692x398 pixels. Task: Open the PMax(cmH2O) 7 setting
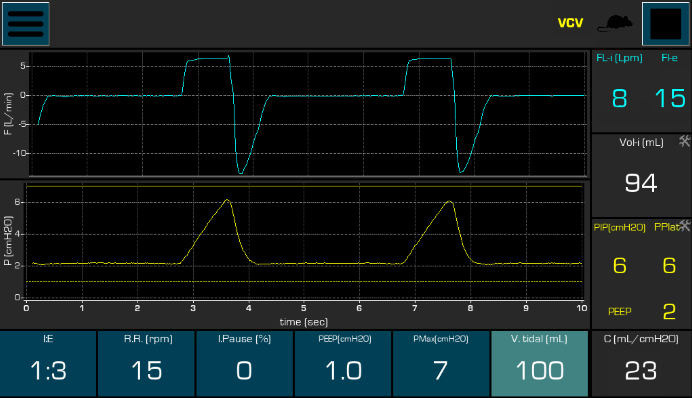coord(441,364)
